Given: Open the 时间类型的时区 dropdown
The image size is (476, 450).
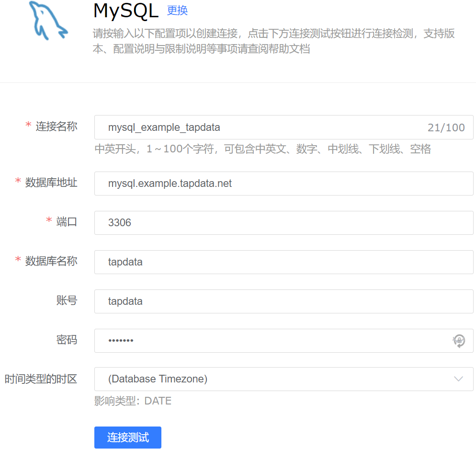Looking at the screenshot, I should point(283,379).
